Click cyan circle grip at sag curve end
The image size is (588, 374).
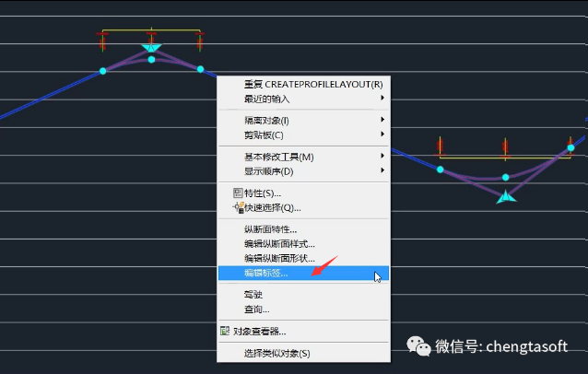click(570, 147)
